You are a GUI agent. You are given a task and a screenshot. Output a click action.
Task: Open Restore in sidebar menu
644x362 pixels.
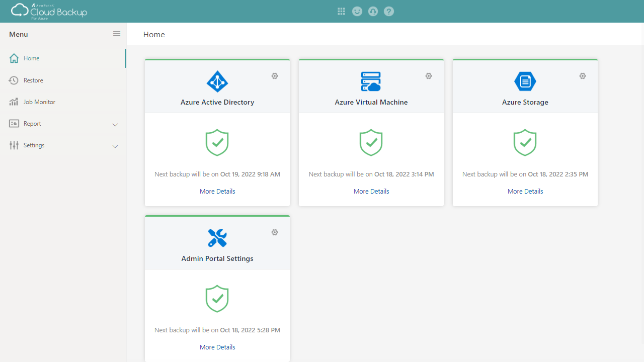coord(63,80)
